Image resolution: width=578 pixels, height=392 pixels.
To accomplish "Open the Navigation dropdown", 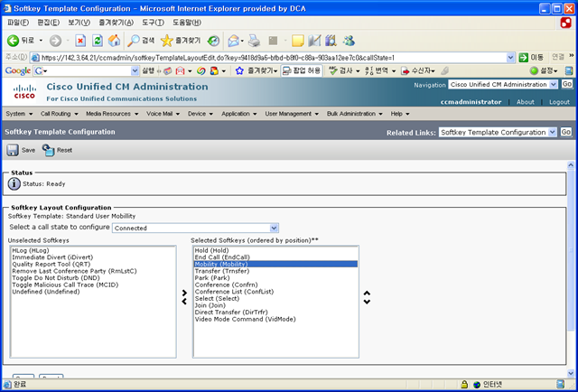I will tap(503, 84).
